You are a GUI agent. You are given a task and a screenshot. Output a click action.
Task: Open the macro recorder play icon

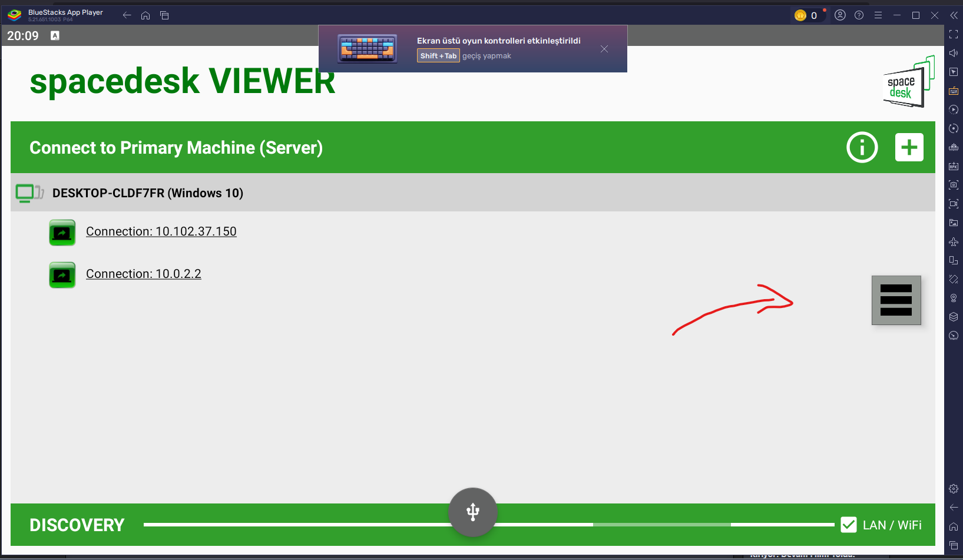(x=954, y=110)
